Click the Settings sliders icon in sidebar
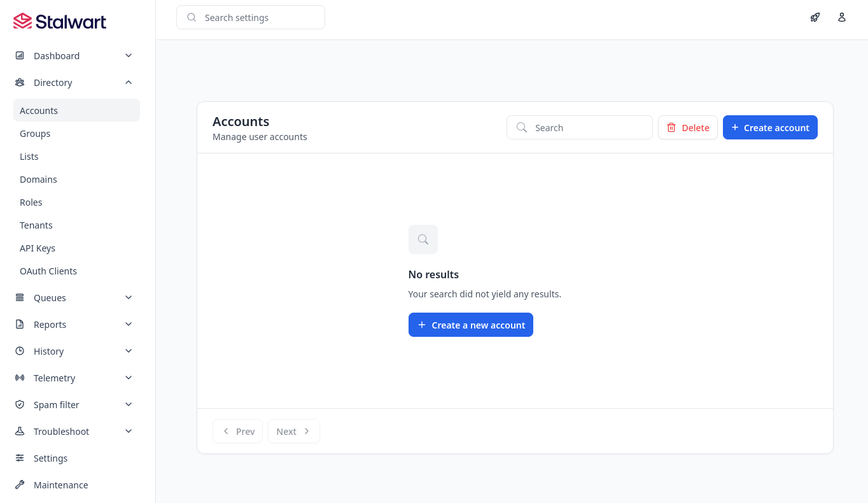 pos(20,458)
